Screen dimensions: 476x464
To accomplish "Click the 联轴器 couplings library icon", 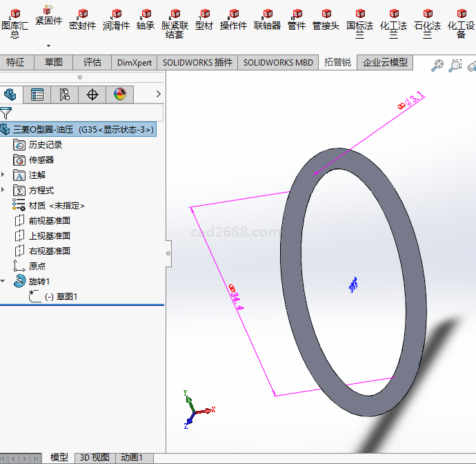I will tap(267, 19).
